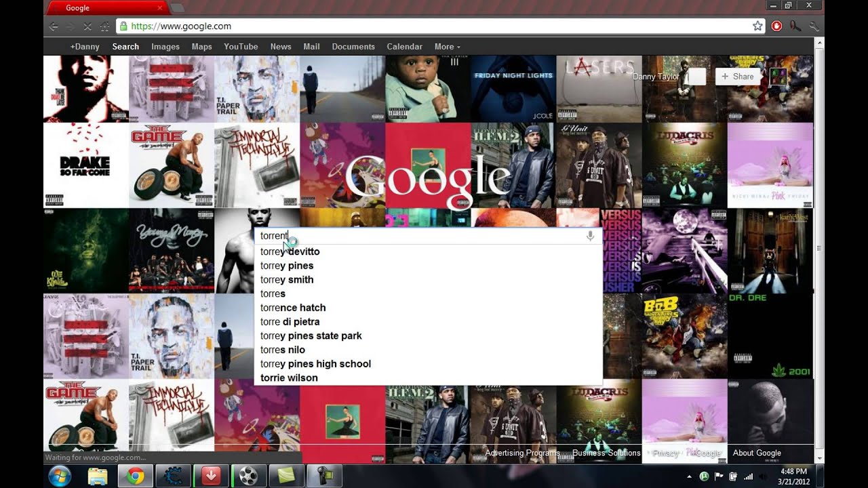The width and height of the screenshot is (868, 488).
Task: Click the browser back arrow
Action: 54,26
